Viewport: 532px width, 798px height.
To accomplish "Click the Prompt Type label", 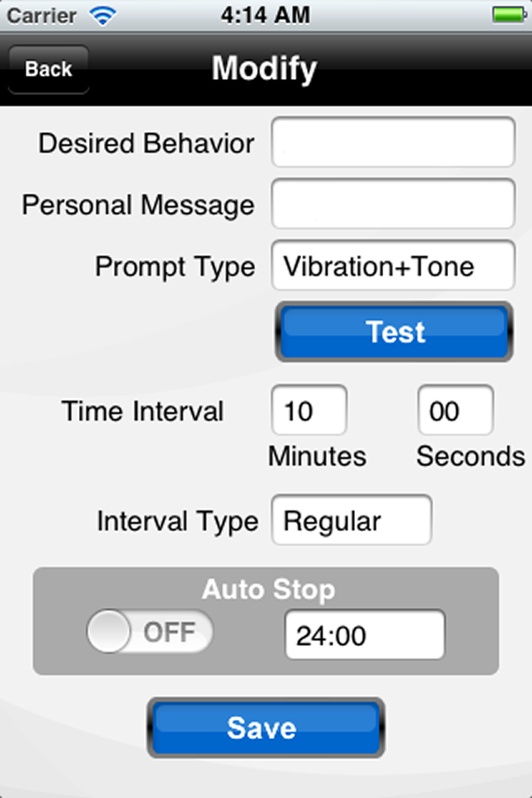I will point(175,267).
